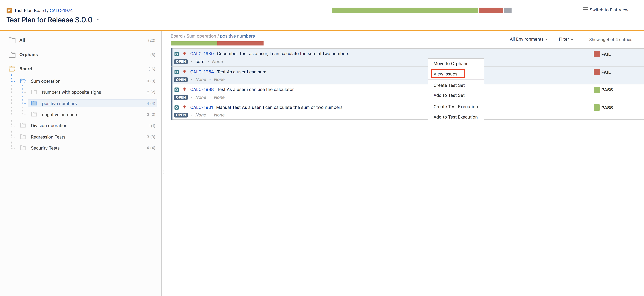The width and height of the screenshot is (644, 296).
Task: Choose Create Test Set from the menu
Action: pyautogui.click(x=449, y=85)
